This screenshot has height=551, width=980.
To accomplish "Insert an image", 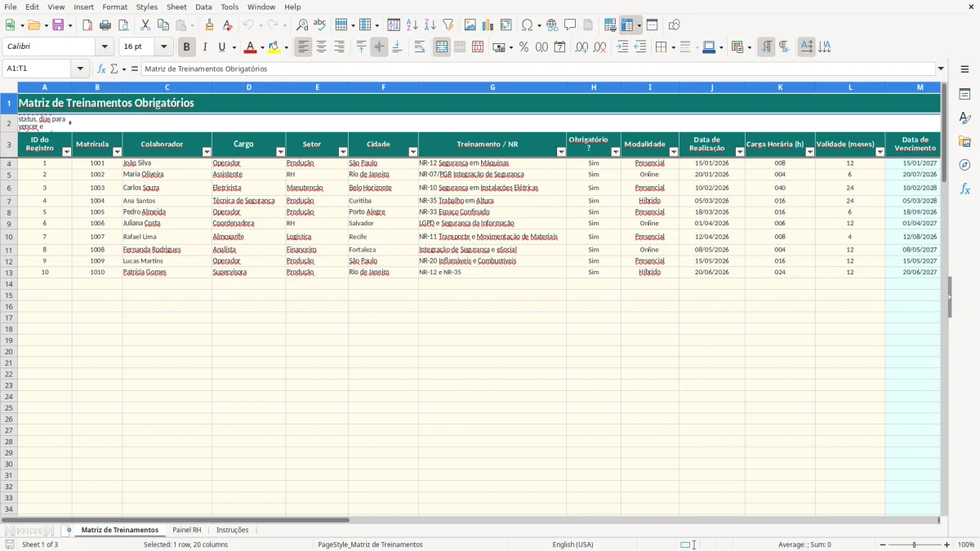I will pos(470,25).
